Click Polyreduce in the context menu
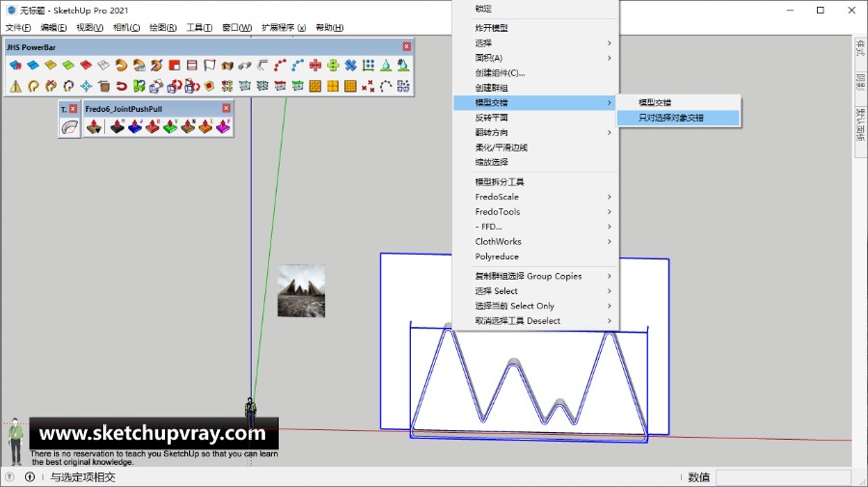868x487 pixels. click(x=536, y=257)
